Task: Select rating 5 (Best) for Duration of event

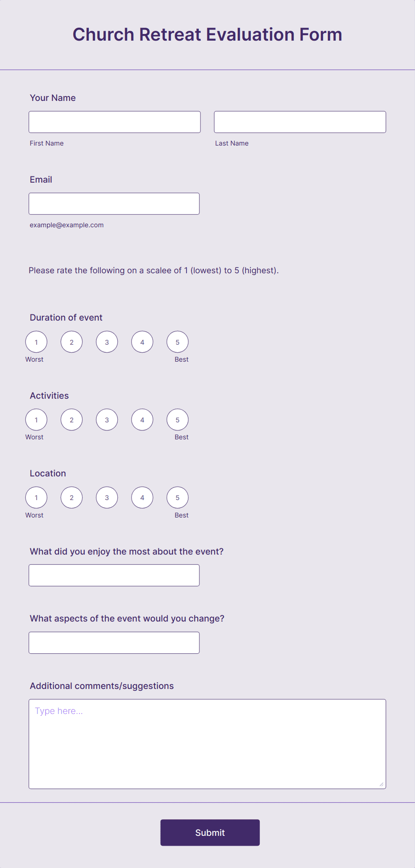Action: [x=177, y=342]
